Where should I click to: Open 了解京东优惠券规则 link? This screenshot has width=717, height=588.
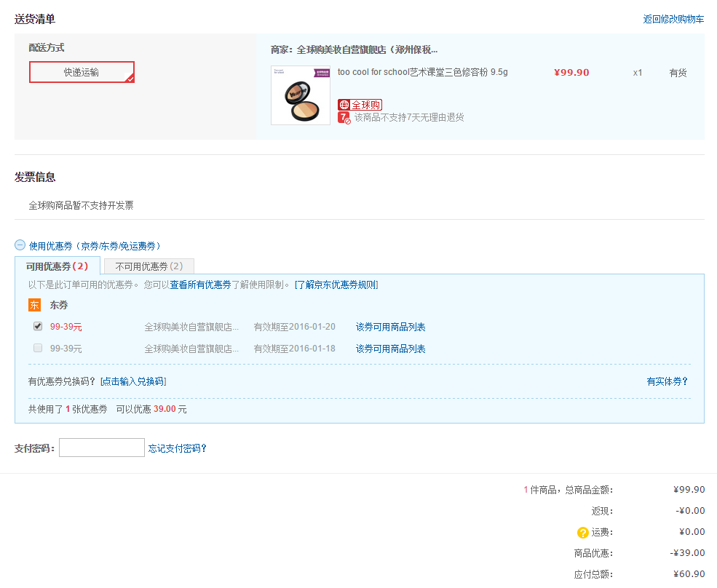click(336, 285)
